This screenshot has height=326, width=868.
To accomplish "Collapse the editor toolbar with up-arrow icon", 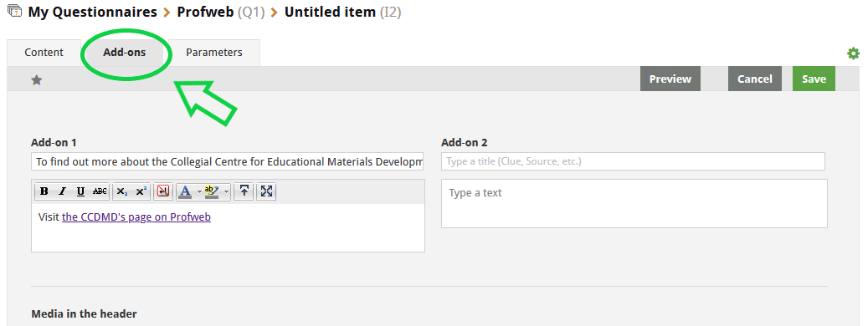I will (x=244, y=191).
